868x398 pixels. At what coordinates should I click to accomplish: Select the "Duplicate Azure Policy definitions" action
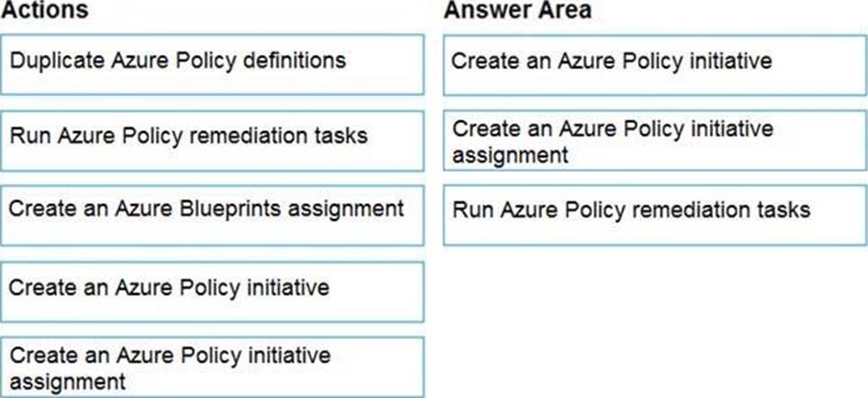(x=212, y=65)
